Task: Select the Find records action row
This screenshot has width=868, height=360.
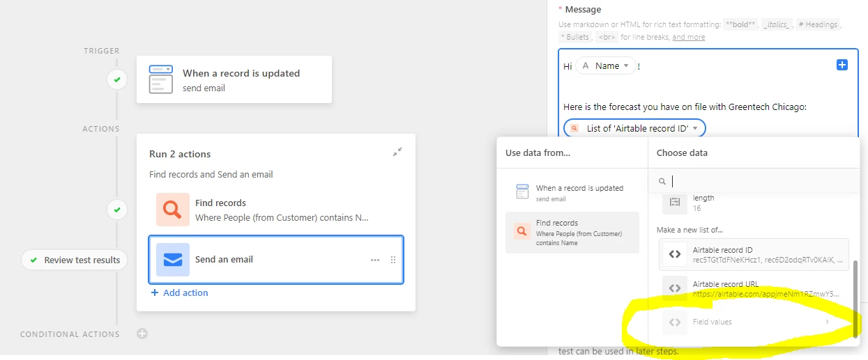Action: point(276,210)
